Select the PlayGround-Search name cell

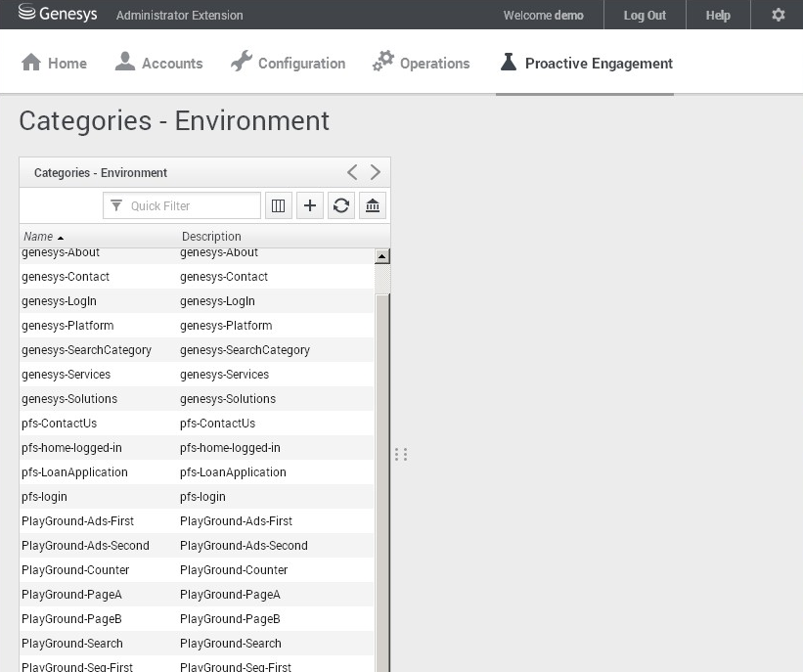[x=72, y=644]
